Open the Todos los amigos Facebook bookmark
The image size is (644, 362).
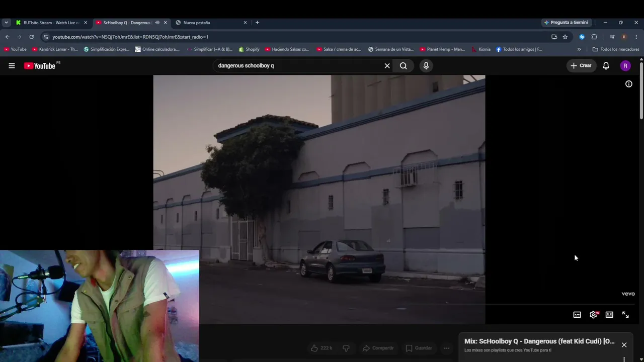tap(519, 49)
